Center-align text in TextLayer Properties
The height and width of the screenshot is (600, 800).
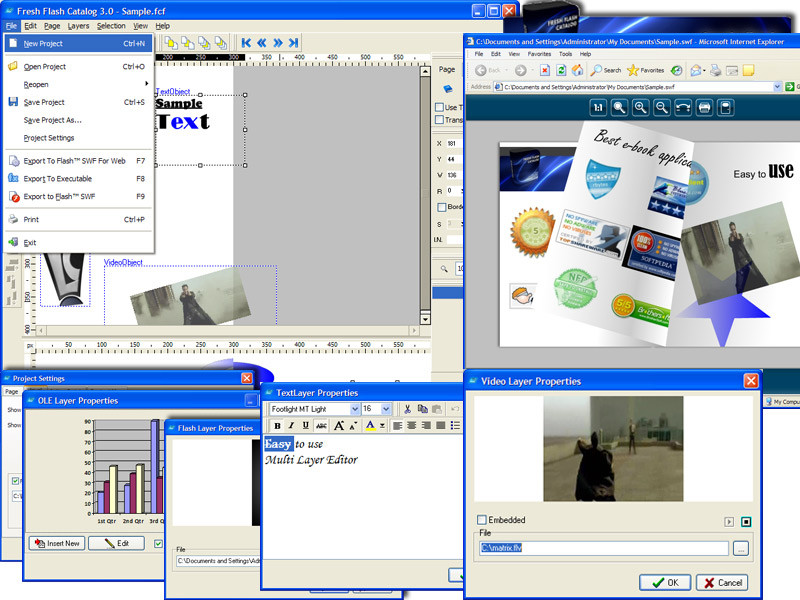412,426
